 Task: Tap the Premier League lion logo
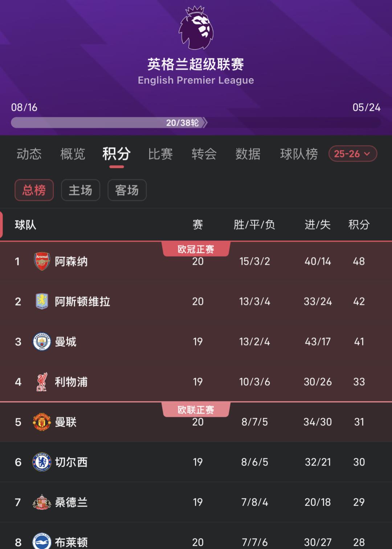click(x=196, y=28)
